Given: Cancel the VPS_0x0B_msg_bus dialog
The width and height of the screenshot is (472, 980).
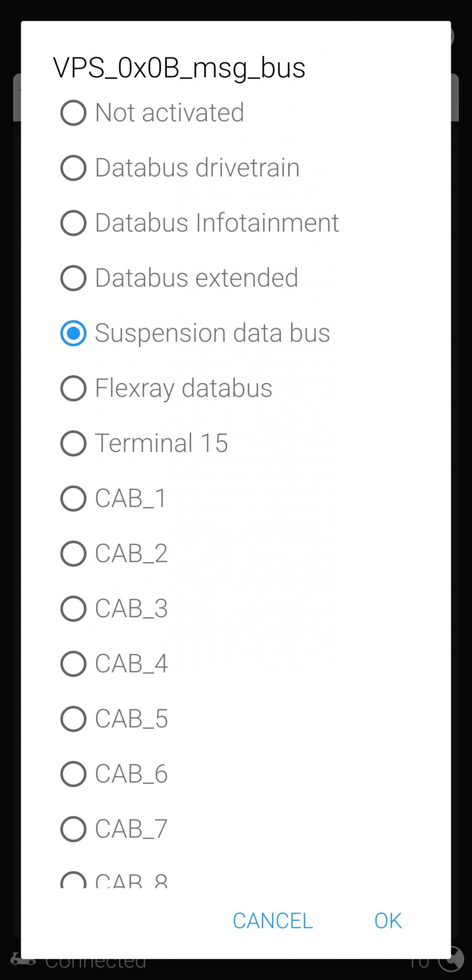Looking at the screenshot, I should point(273,921).
